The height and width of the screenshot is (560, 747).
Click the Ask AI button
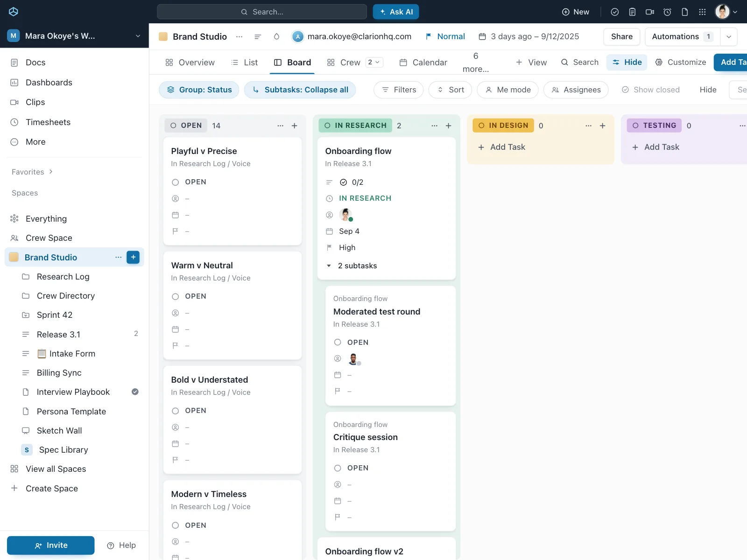tap(396, 12)
